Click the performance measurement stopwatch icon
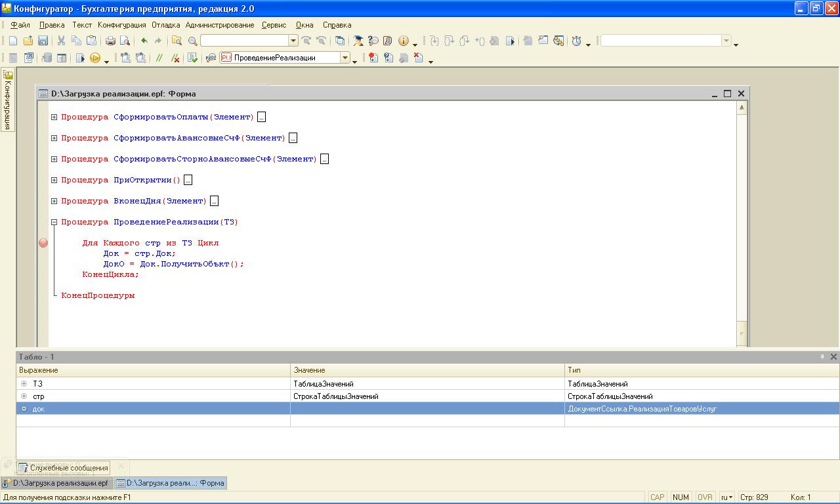This screenshot has width=840, height=504. click(576, 41)
